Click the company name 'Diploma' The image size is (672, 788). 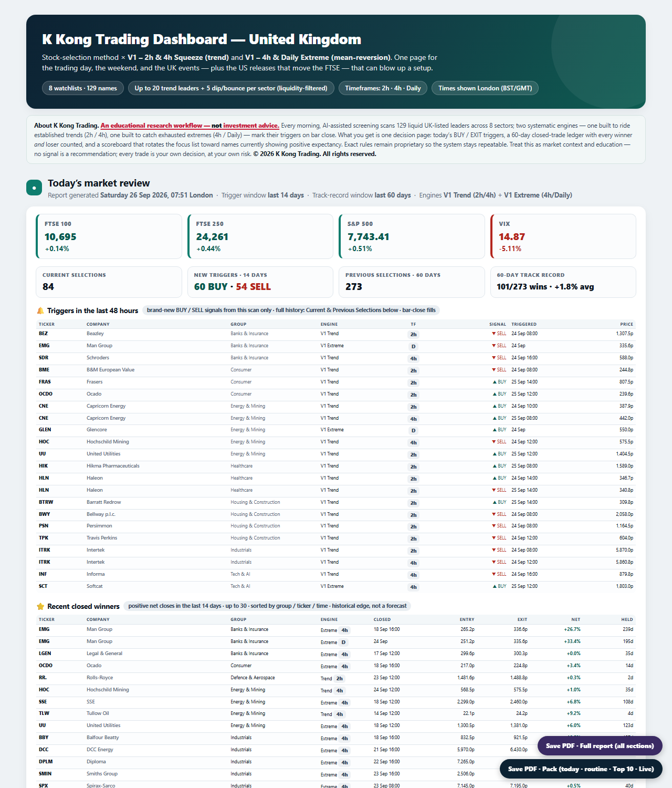96,762
